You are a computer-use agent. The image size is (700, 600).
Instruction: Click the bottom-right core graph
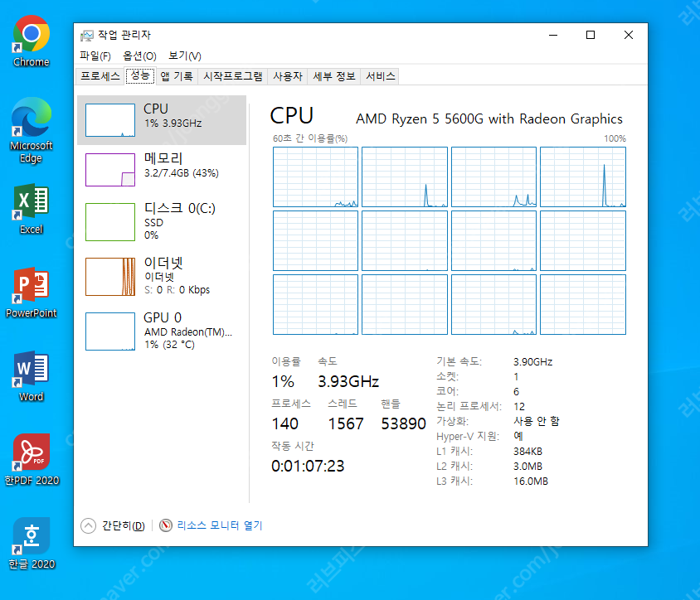[583, 304]
